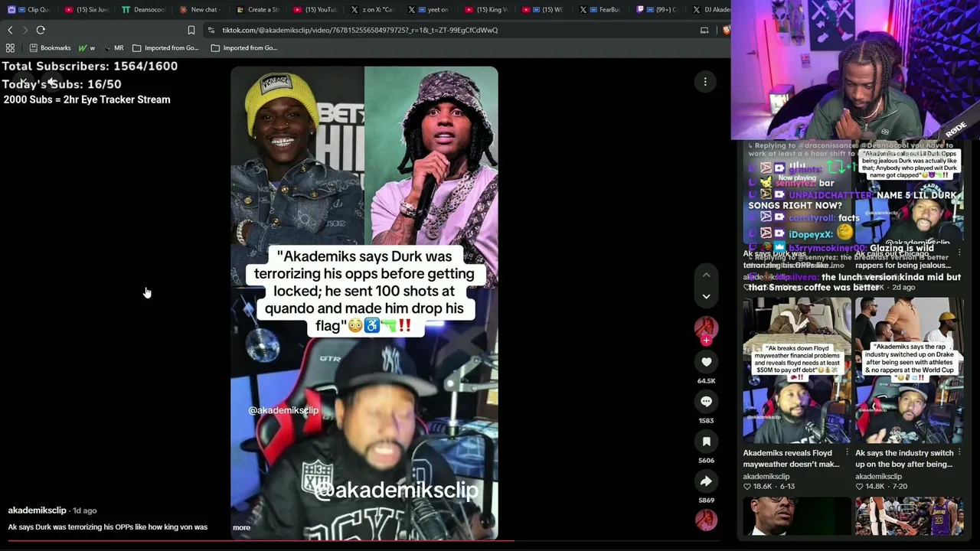The image size is (980, 551).
Task: Open the MR bookmark
Action: 113,48
